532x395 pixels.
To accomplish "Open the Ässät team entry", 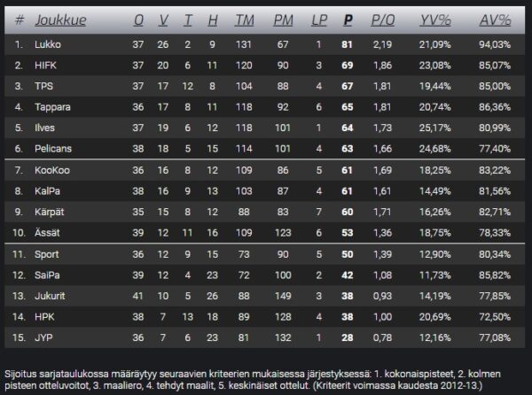I will point(48,233).
